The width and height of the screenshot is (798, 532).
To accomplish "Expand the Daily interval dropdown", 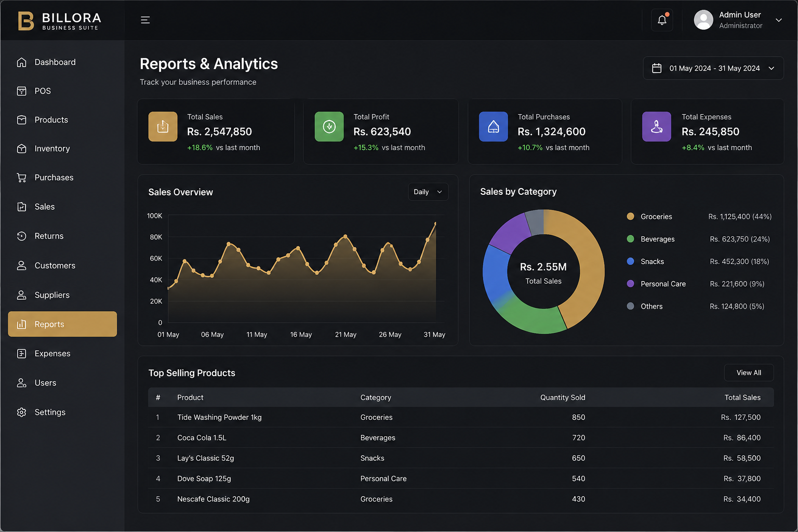I will click(x=428, y=192).
